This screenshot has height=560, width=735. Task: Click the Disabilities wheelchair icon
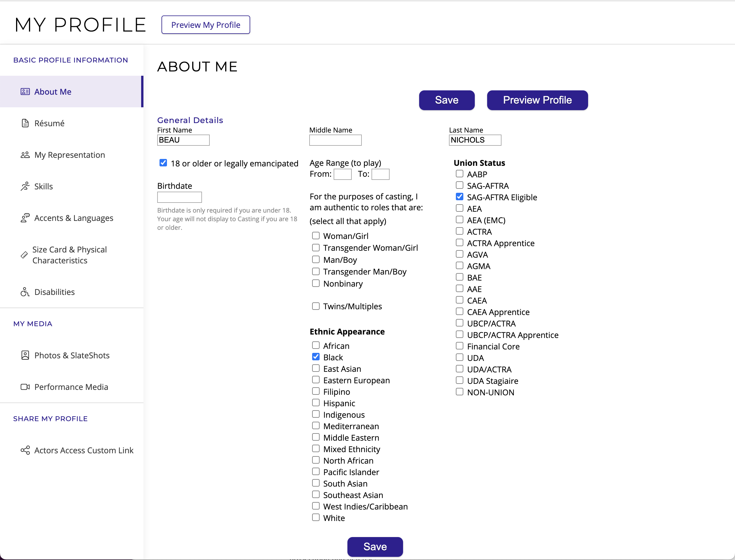(25, 292)
